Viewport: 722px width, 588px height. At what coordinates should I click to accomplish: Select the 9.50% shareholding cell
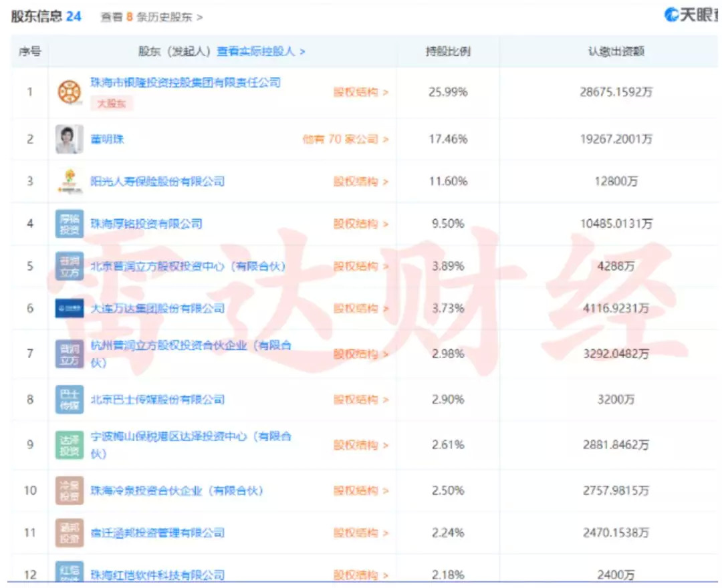(448, 224)
